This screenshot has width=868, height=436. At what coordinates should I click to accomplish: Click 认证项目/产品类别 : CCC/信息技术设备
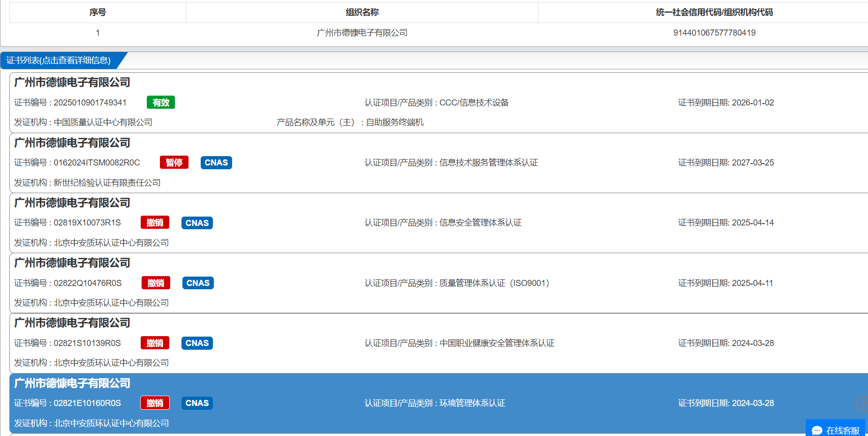[437, 103]
